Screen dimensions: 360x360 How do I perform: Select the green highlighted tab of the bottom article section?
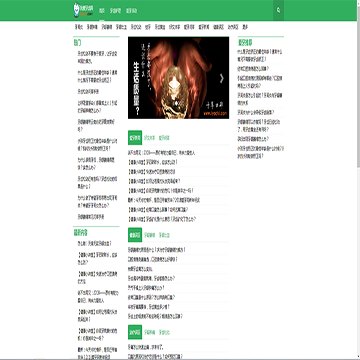(x=135, y=332)
